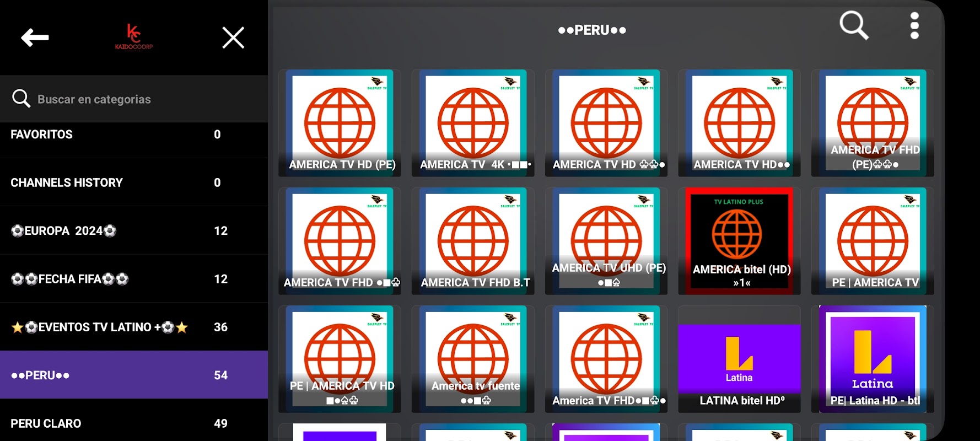This screenshot has width=980, height=441.
Task: Tap the KaidoCoorp logo
Action: pos(133,37)
